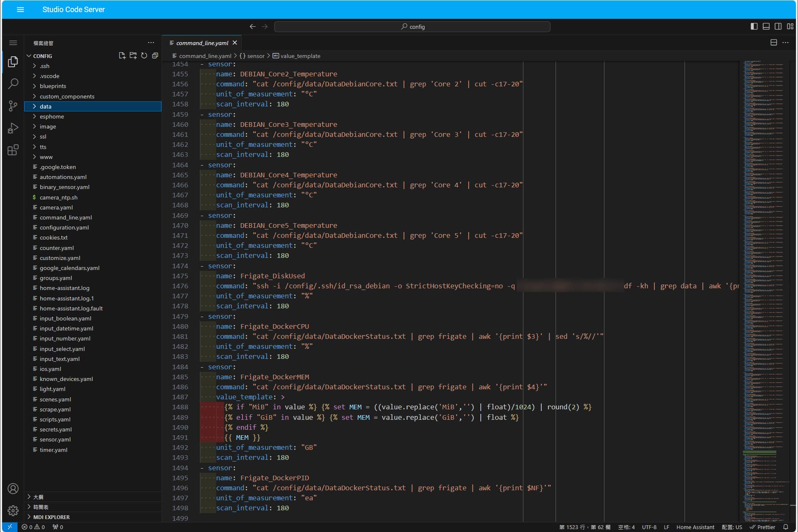Refresh the CONFIG file explorer
The height and width of the screenshot is (532, 798).
click(x=144, y=55)
